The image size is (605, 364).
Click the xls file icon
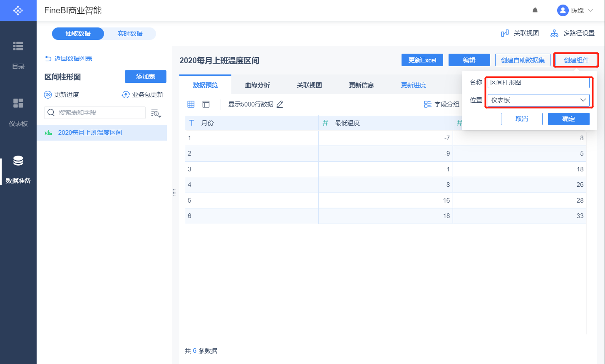48,133
